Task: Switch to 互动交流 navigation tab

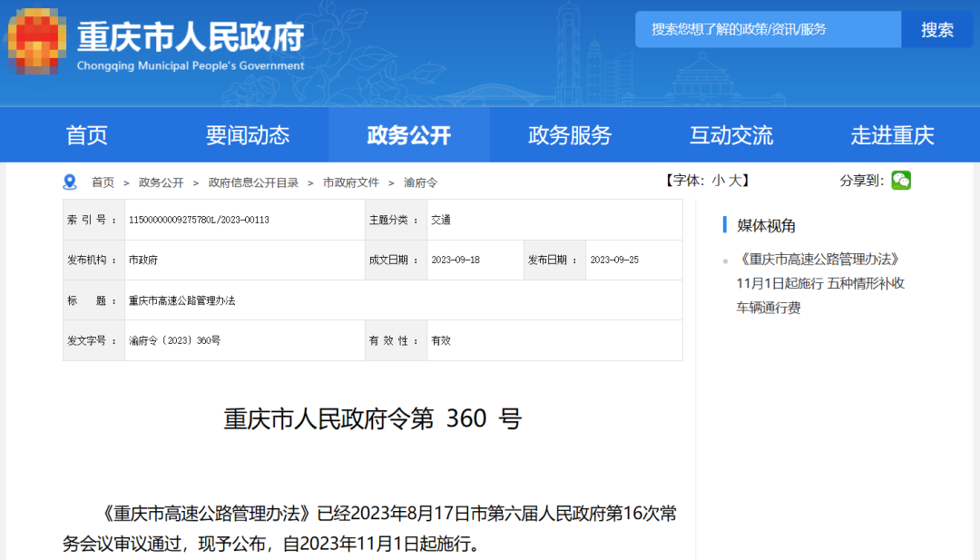Action: click(731, 135)
